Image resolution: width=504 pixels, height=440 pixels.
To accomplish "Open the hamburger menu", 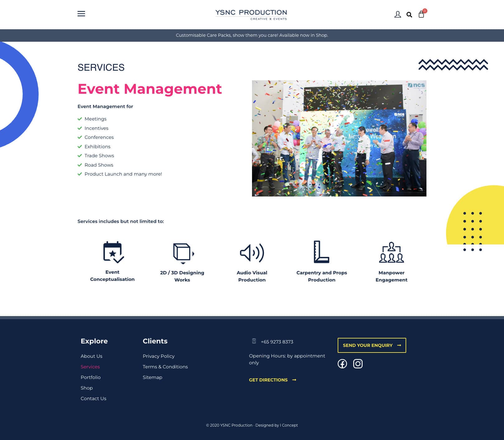I will click(x=81, y=14).
